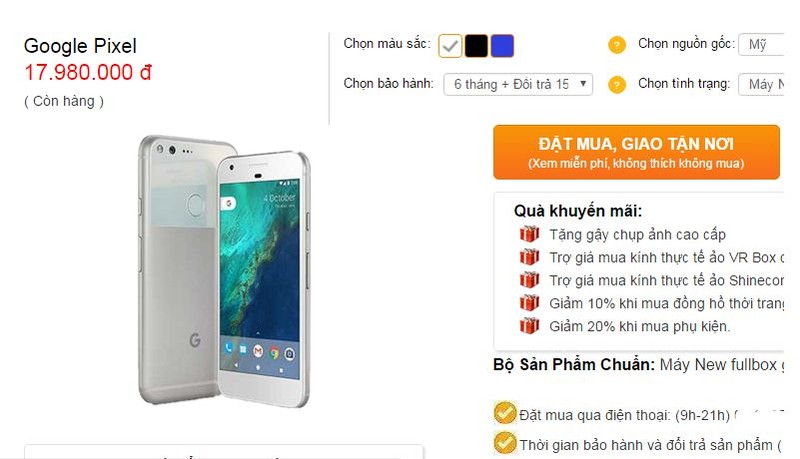Select the white color option with checkmark
The height and width of the screenshot is (459, 800).
pyautogui.click(x=450, y=46)
